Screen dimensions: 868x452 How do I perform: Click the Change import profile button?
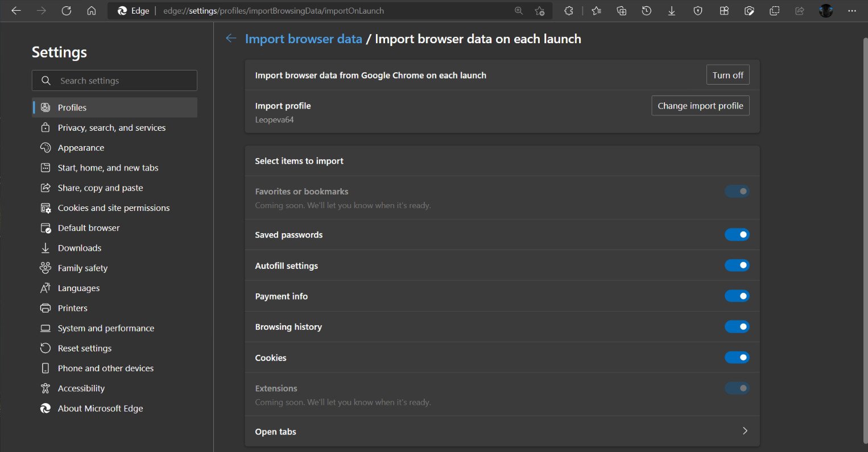(700, 106)
